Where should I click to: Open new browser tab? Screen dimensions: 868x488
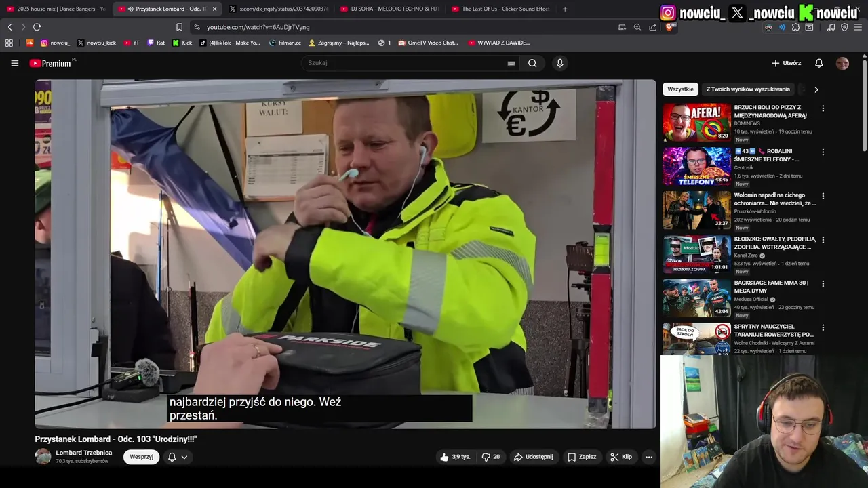pyautogui.click(x=565, y=9)
